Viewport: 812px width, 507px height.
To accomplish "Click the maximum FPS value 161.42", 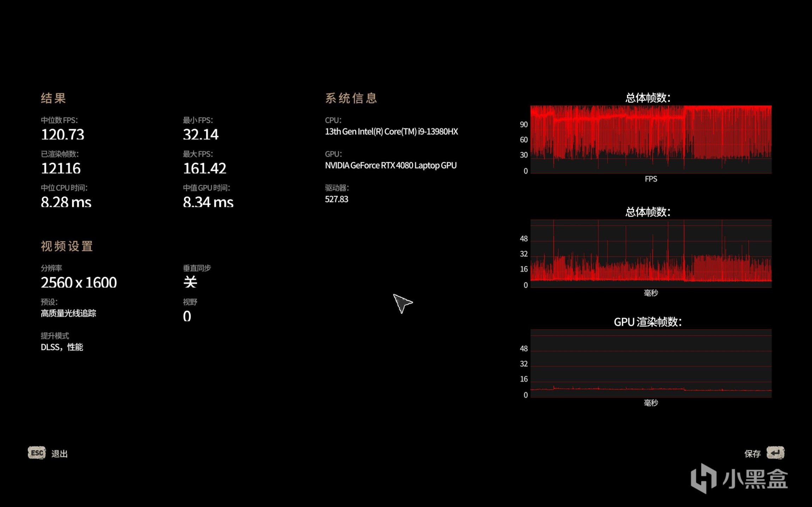I will click(204, 168).
